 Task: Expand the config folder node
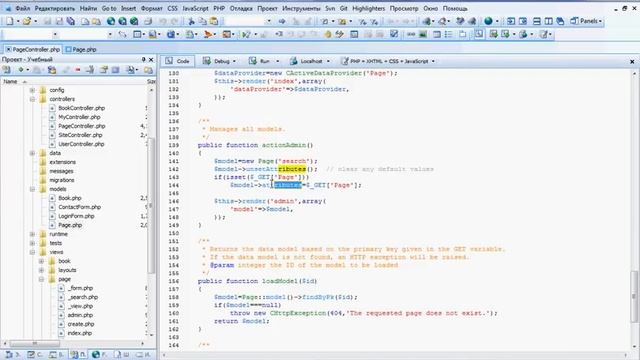click(x=32, y=90)
